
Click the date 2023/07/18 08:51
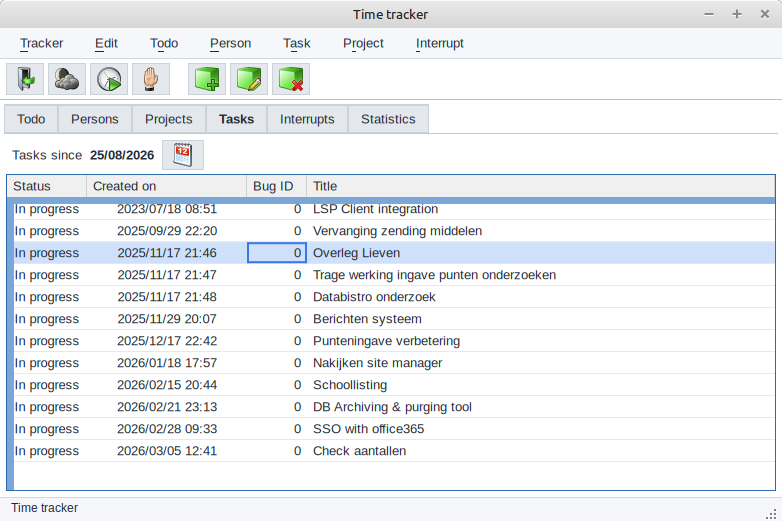pos(167,209)
